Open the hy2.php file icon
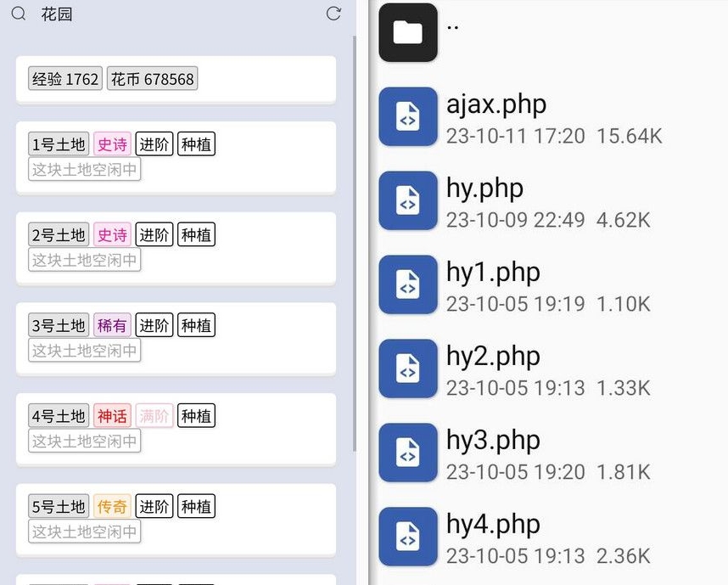This screenshot has width=728, height=585. [x=408, y=368]
